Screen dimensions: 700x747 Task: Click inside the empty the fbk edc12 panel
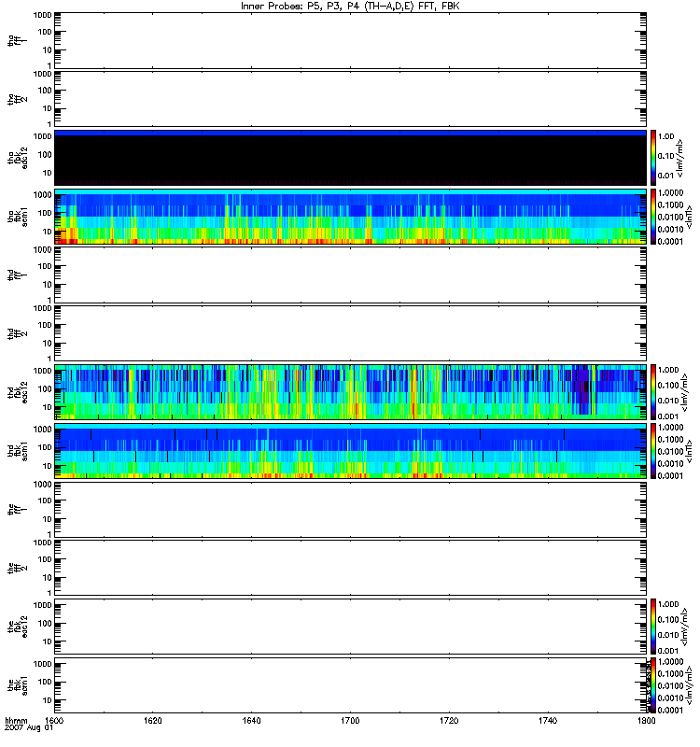pyautogui.click(x=350, y=627)
